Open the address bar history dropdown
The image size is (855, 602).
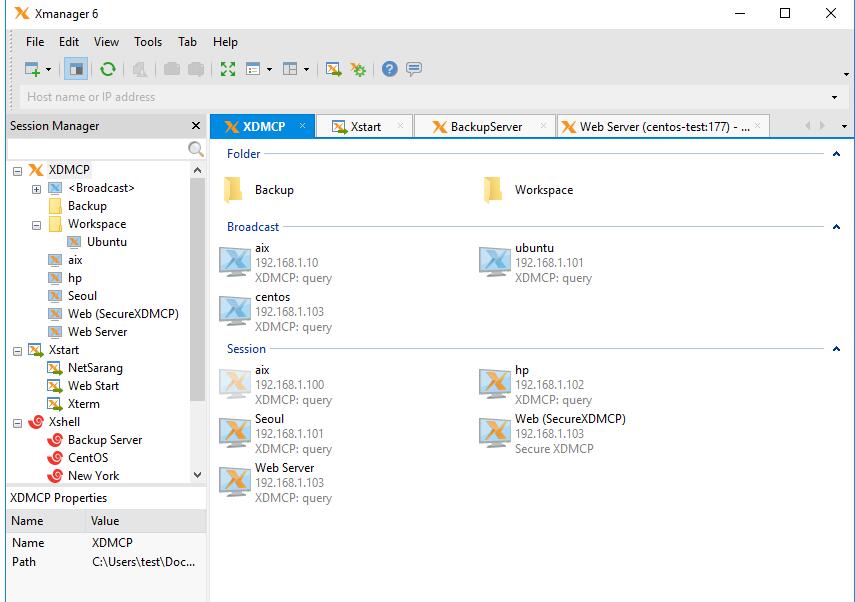[x=834, y=98]
